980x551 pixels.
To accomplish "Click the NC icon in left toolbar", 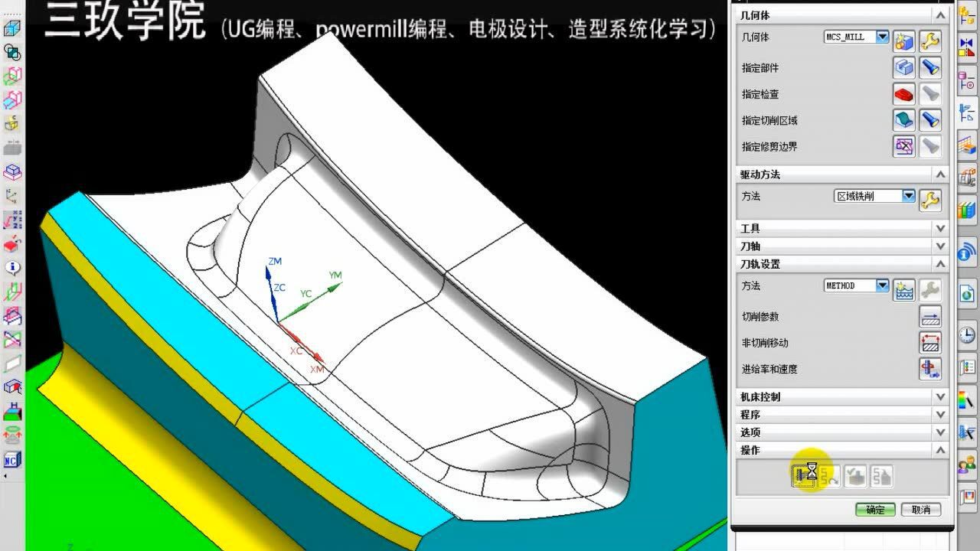I will click(x=12, y=460).
